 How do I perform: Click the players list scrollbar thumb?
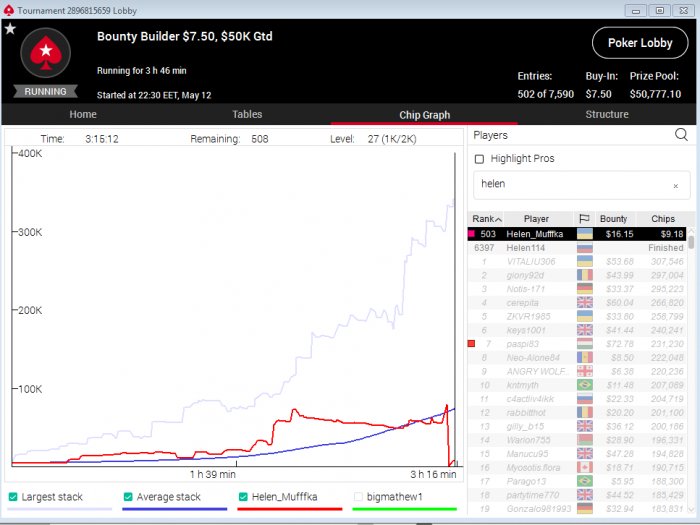(691, 241)
